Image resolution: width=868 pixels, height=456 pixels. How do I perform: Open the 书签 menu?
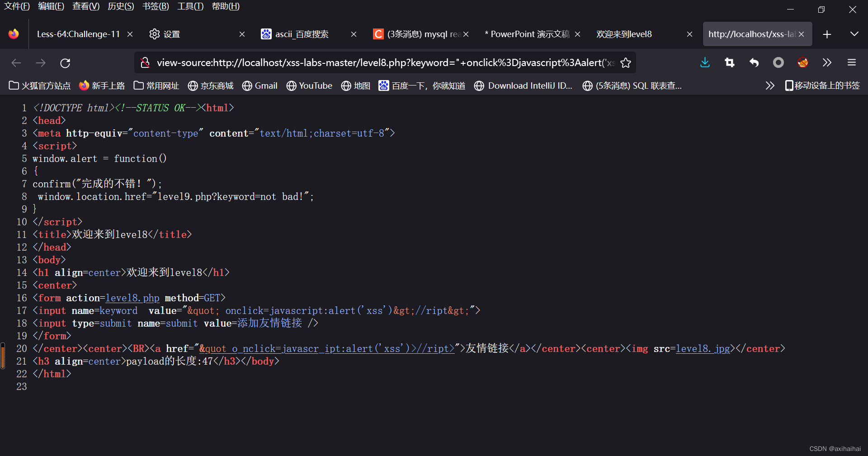click(156, 6)
